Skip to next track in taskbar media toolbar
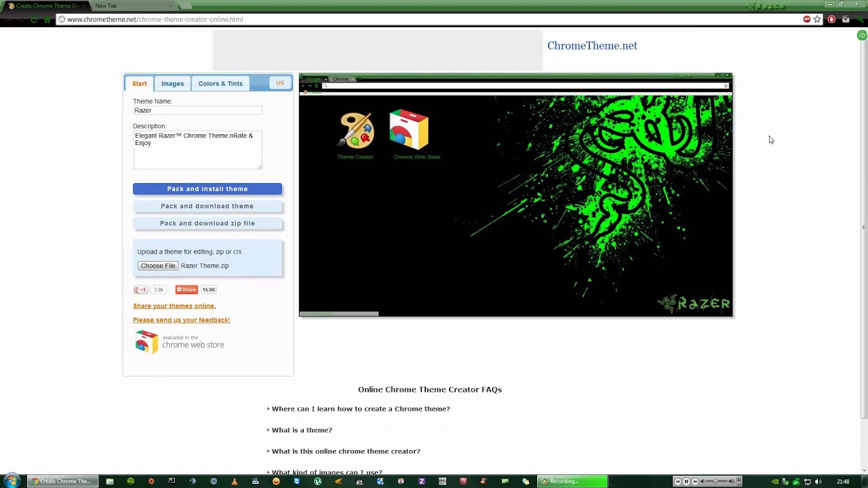 (695, 481)
